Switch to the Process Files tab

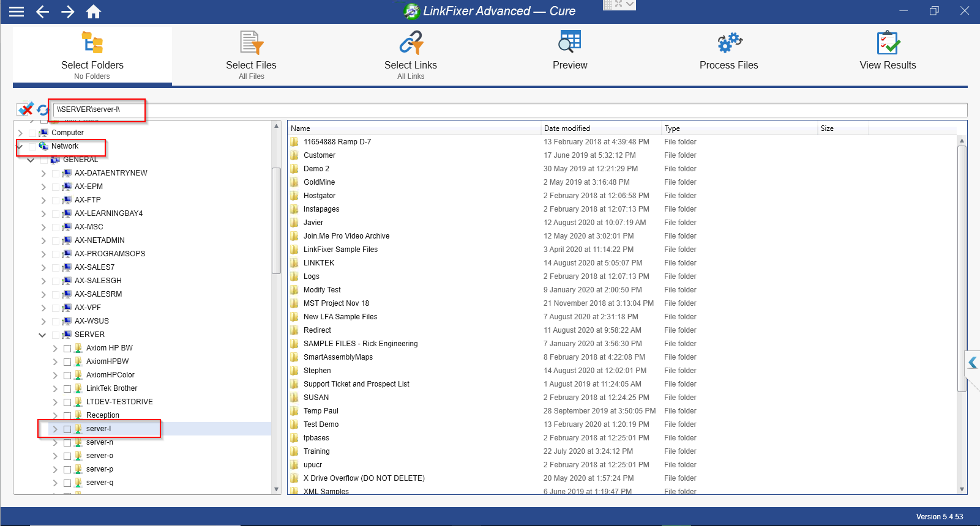pos(729,55)
